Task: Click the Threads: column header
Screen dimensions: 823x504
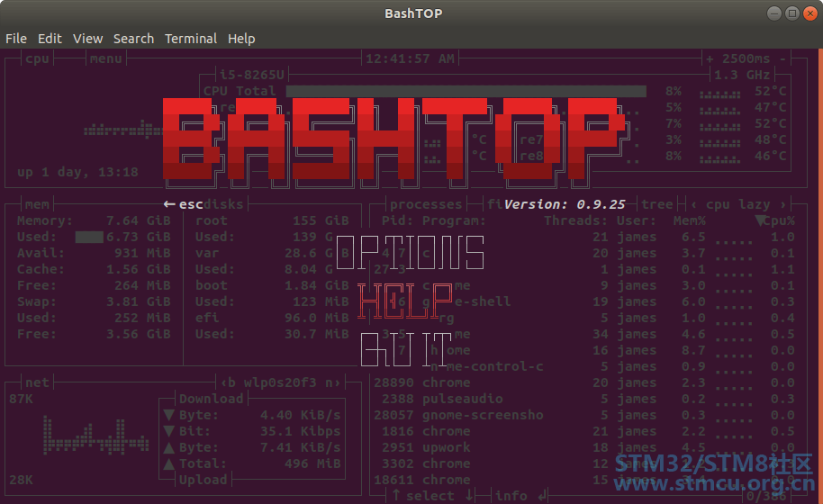Action: click(575, 220)
